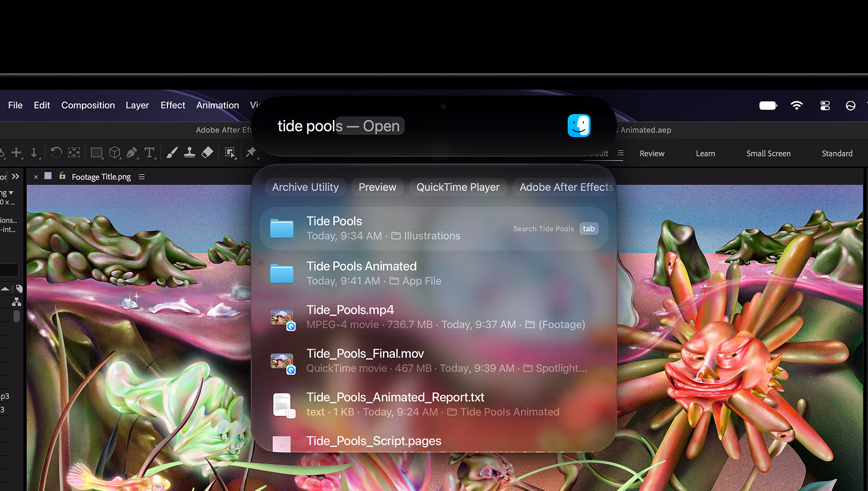The image size is (868, 491).
Task: Expand hidden panels with double chevron
Action: 16,176
